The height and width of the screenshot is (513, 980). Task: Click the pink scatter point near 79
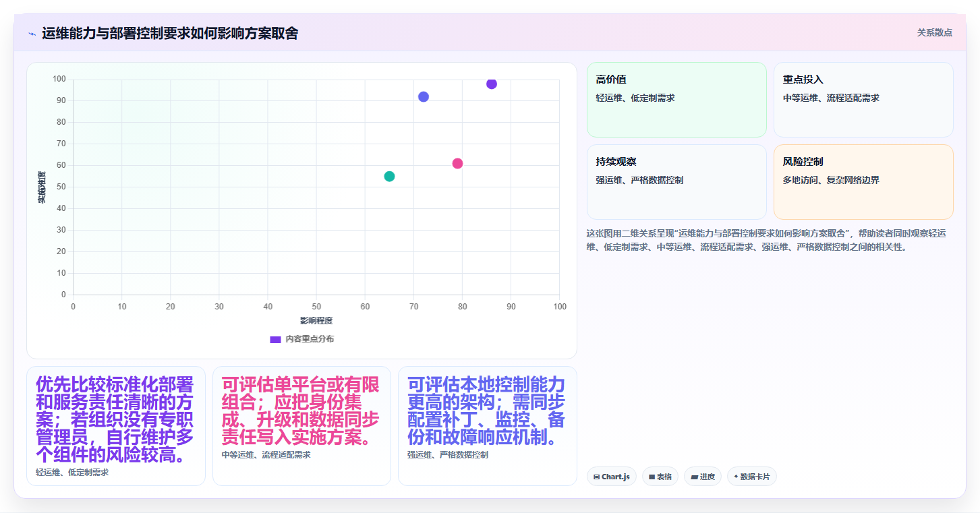click(x=457, y=163)
